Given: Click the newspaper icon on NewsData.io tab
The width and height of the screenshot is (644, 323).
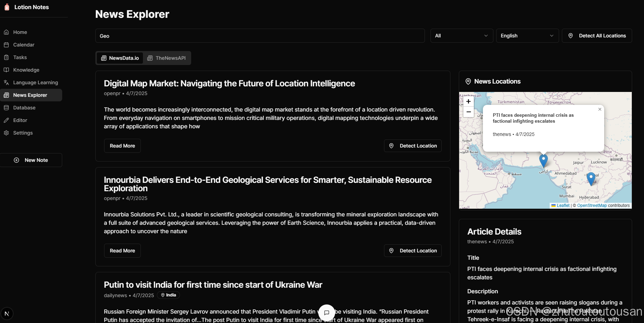Looking at the screenshot, I should coord(104,58).
